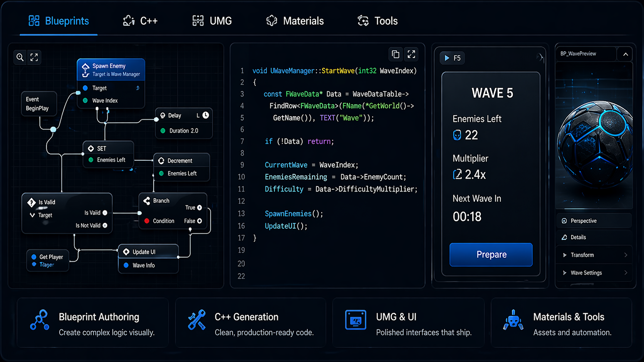Click the Blueprint Authoring card icon

point(40,320)
